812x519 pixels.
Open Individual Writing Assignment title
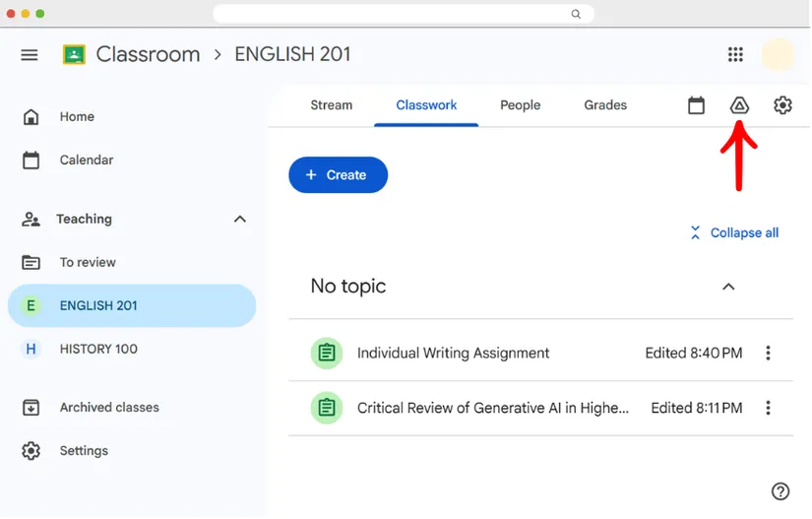(x=453, y=354)
